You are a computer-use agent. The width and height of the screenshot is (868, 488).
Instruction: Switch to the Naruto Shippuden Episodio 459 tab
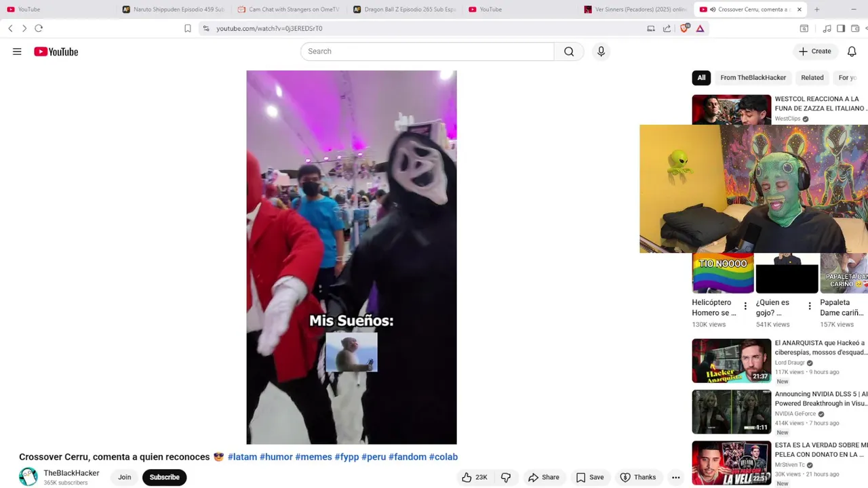[173, 9]
